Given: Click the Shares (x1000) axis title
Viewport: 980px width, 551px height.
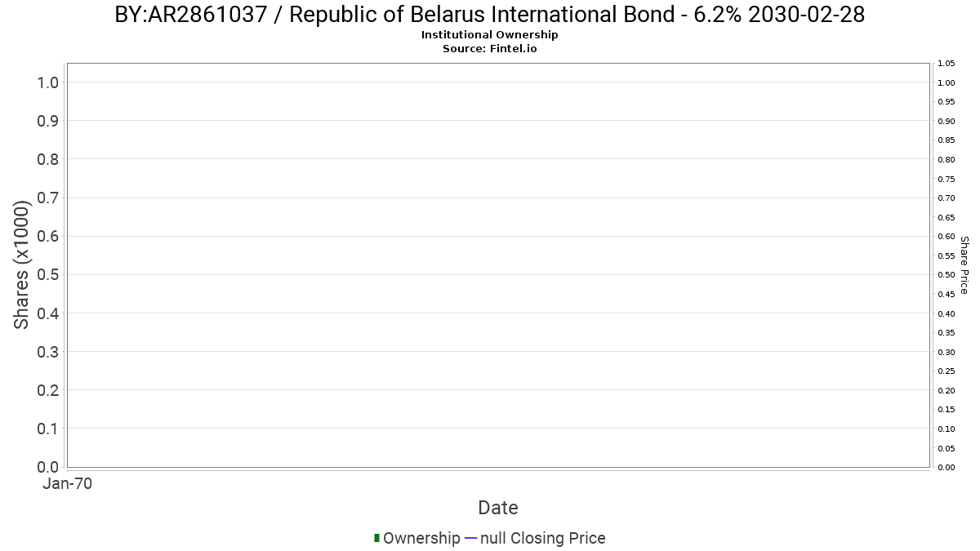Looking at the screenshot, I should [x=22, y=265].
